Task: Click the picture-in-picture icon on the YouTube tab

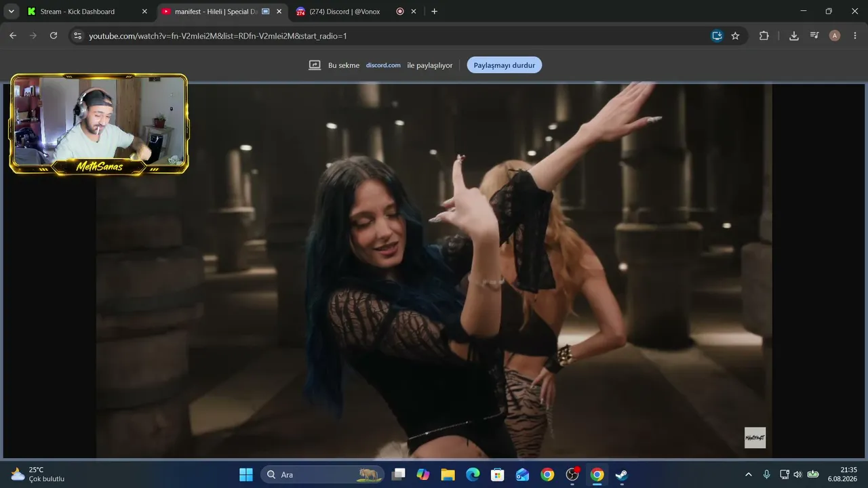Action: coord(266,12)
